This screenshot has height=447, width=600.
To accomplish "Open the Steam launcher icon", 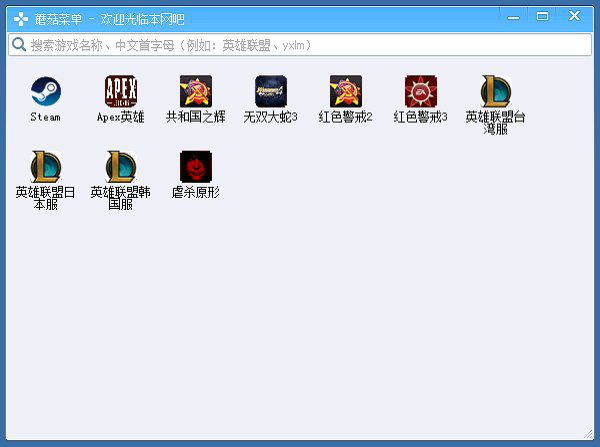I will (x=46, y=91).
